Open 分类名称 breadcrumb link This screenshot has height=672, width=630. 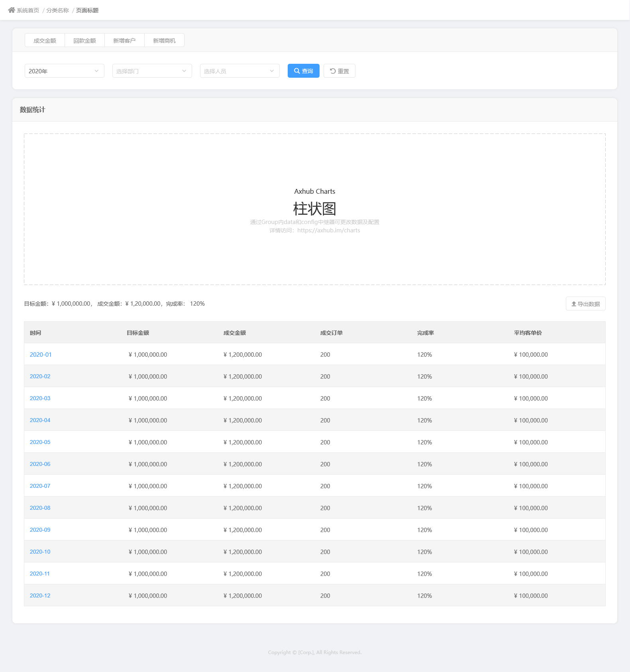(57, 10)
